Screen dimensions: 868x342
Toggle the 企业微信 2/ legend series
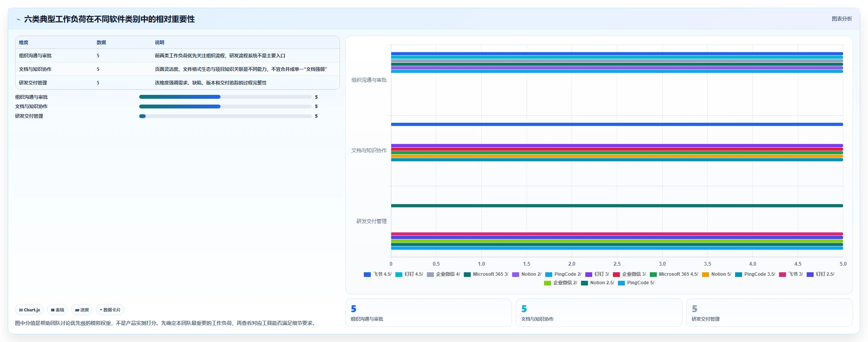point(560,283)
